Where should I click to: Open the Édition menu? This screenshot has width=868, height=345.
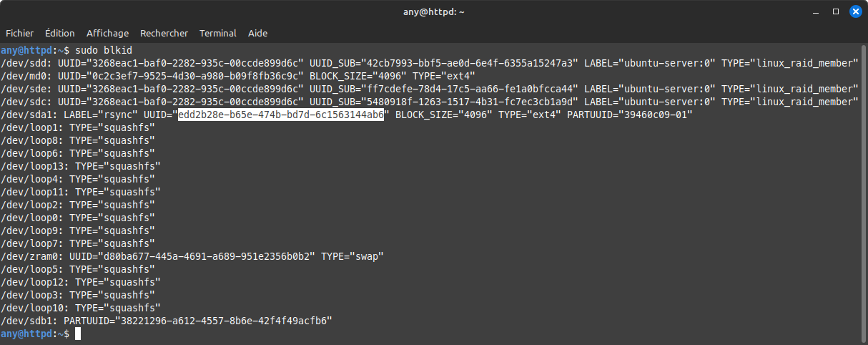[x=60, y=33]
